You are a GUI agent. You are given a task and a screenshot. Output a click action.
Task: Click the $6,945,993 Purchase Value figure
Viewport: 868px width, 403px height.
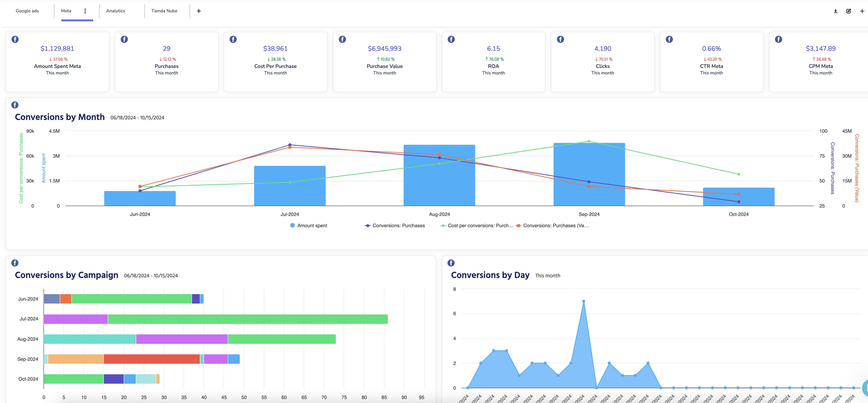[x=384, y=48]
